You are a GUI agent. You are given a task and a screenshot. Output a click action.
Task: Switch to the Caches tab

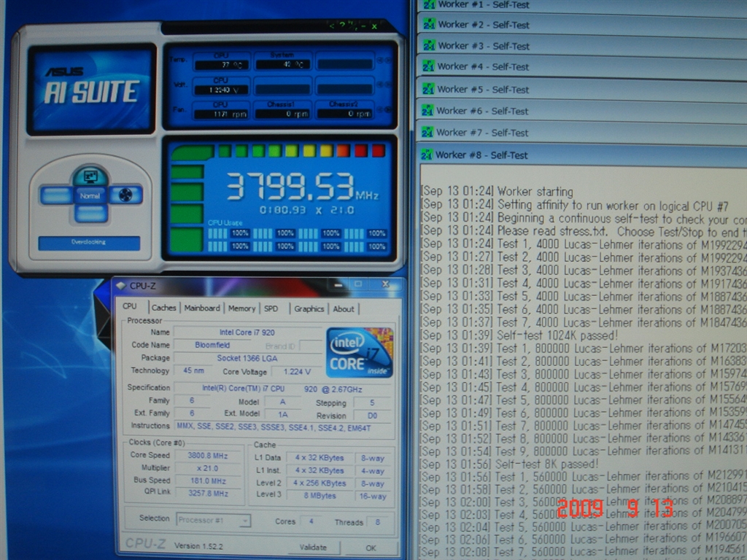164,308
